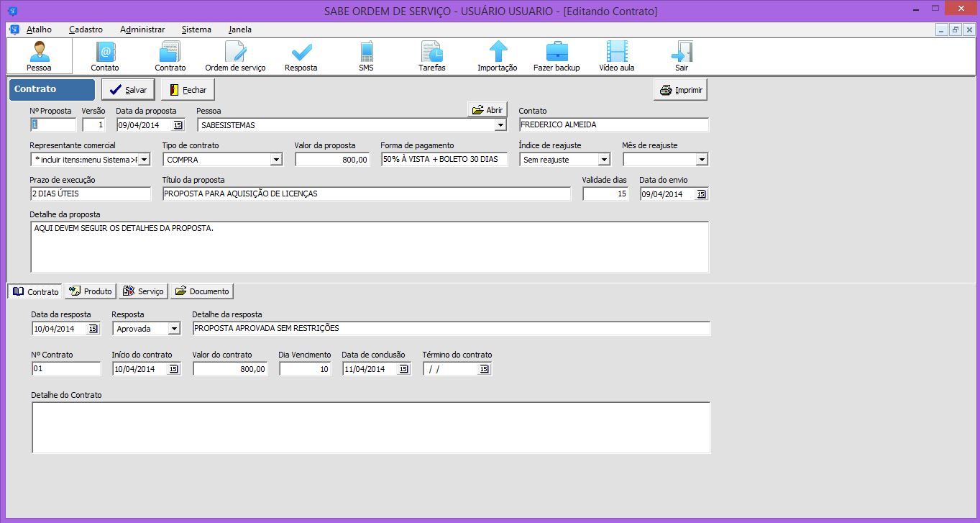Open the Resposta checkmark toolbar icon
Viewport: 980px width, 523px height.
[x=301, y=56]
